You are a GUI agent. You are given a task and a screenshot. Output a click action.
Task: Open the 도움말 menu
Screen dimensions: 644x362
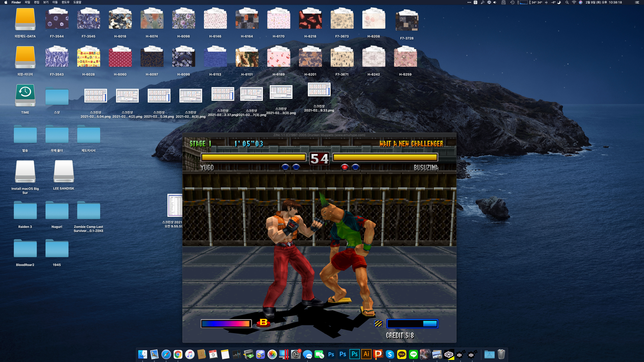point(77,2)
